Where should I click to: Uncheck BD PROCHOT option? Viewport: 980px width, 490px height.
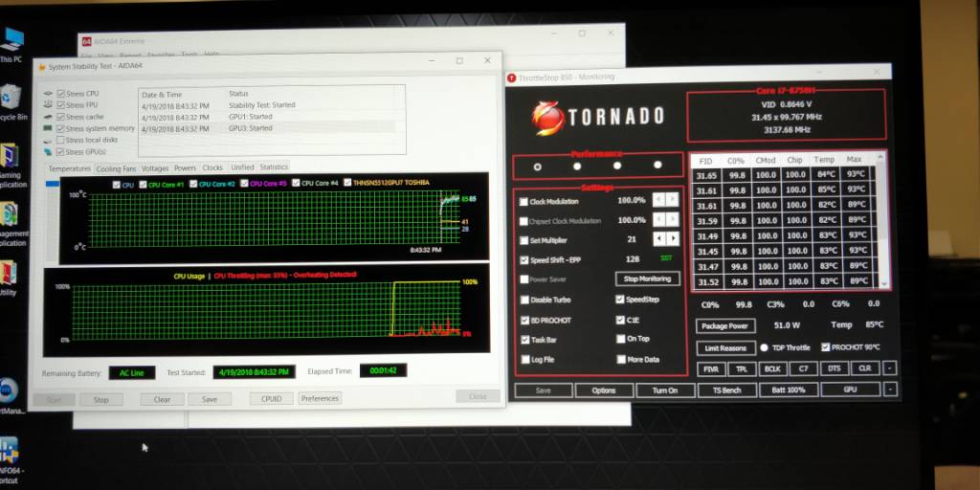[x=523, y=320]
